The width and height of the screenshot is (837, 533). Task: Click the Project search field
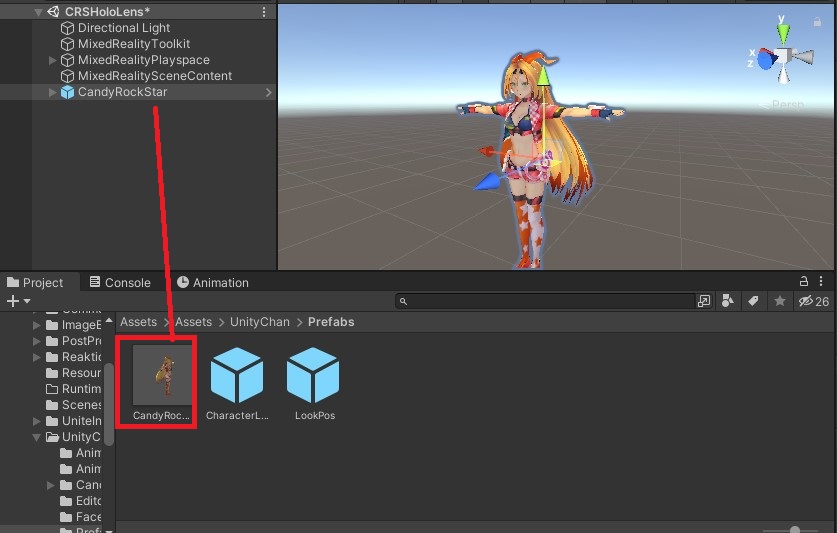pos(544,301)
